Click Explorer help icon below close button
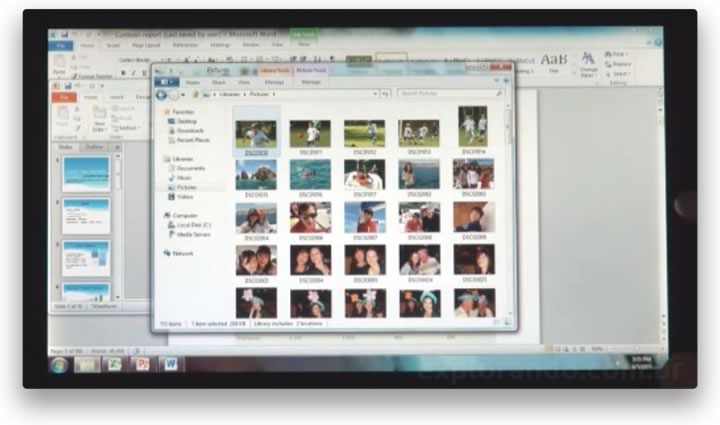 (506, 81)
